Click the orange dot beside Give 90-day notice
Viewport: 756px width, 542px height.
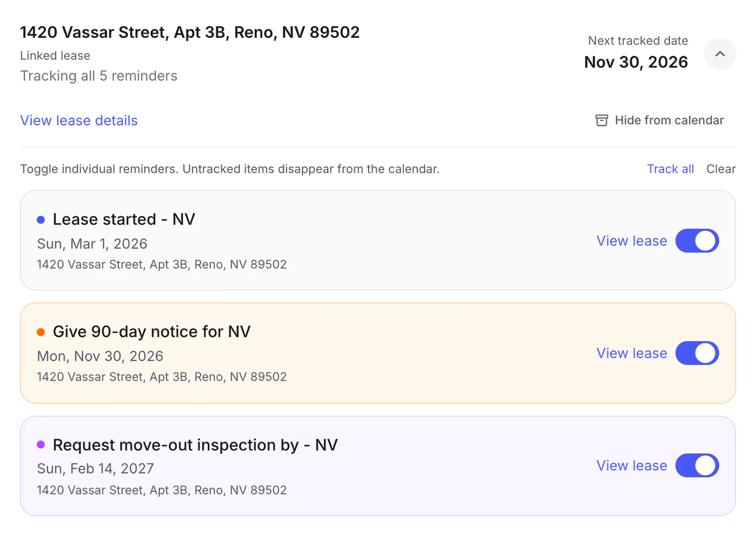[x=40, y=332]
